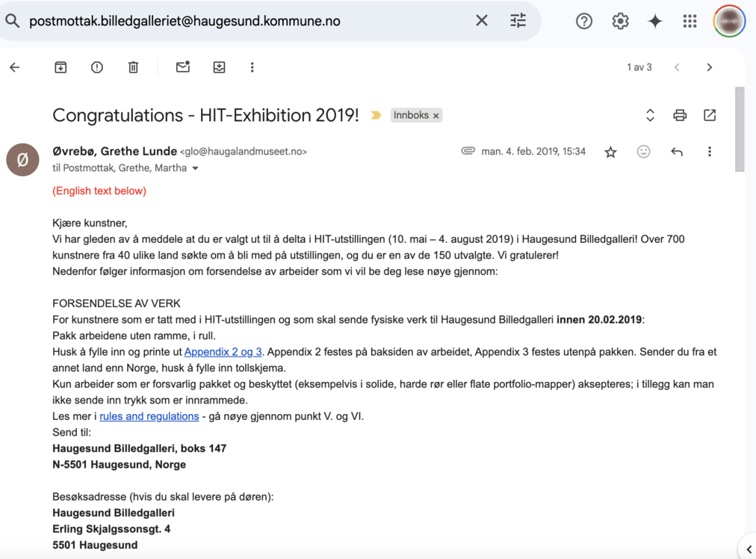
Task: Open the rules and regulations link
Action: pos(149,416)
